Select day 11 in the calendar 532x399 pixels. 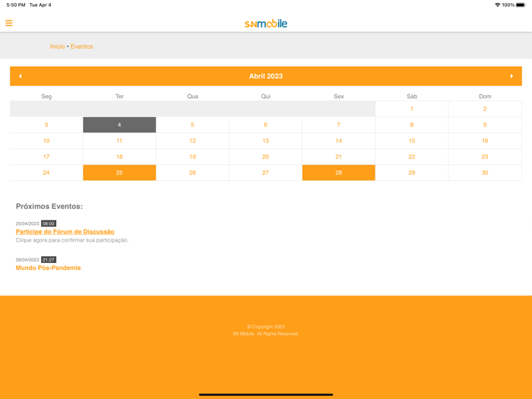tap(119, 141)
